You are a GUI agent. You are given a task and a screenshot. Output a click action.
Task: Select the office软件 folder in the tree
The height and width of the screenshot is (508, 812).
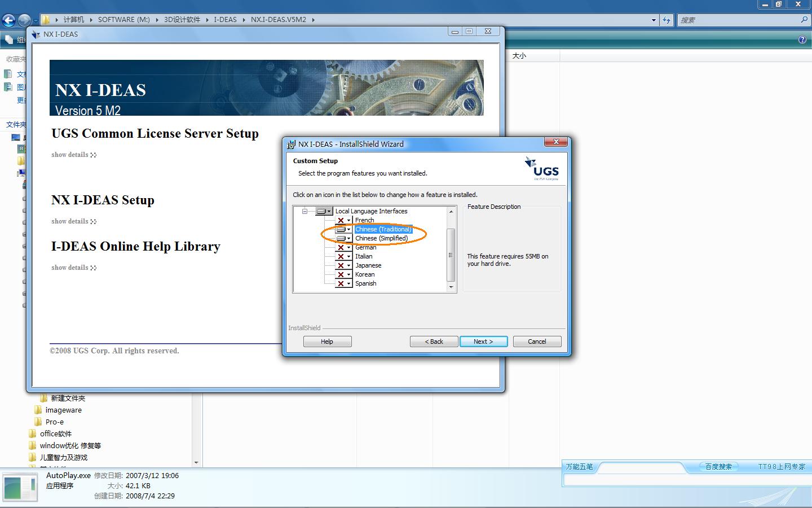coord(56,433)
